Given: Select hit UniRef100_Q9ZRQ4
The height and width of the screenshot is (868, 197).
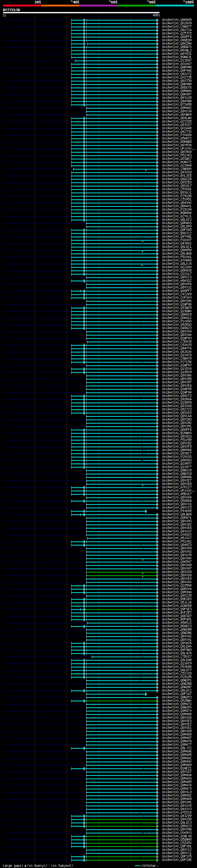Looking at the screenshot, I should [177, 399].
